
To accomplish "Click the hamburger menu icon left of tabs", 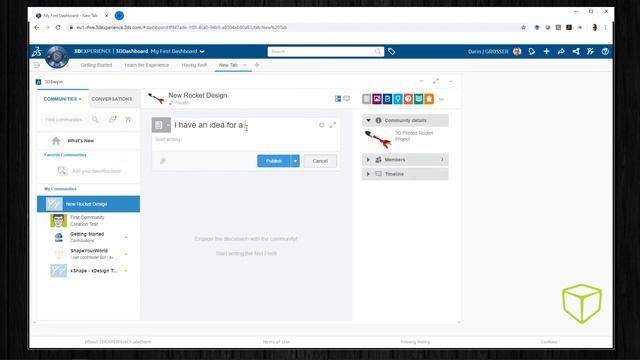I will point(37,65).
